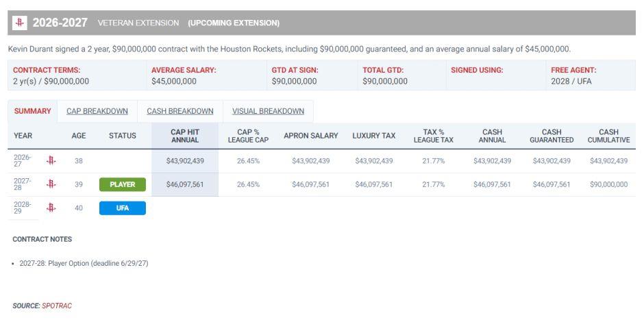Screen dimensions: 644x320
Task: Click the Rockets icon in the 2028-29 row
Action: click(51, 208)
